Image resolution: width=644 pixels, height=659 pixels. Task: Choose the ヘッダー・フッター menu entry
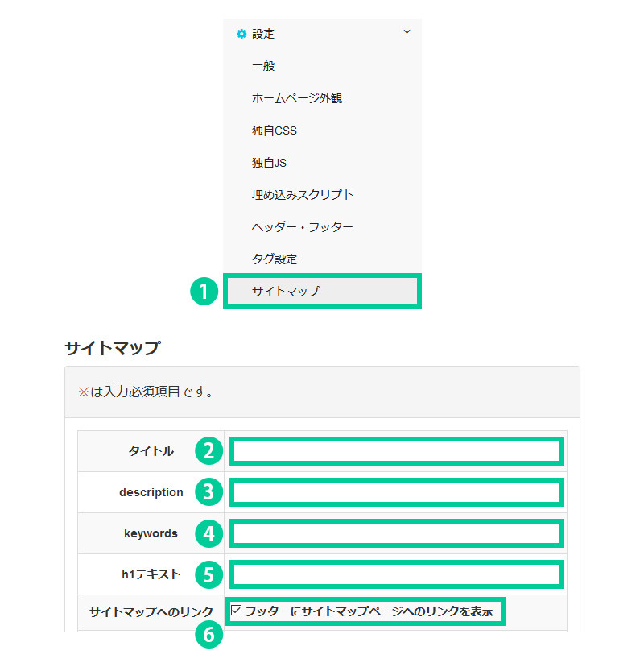pyautogui.click(x=302, y=227)
